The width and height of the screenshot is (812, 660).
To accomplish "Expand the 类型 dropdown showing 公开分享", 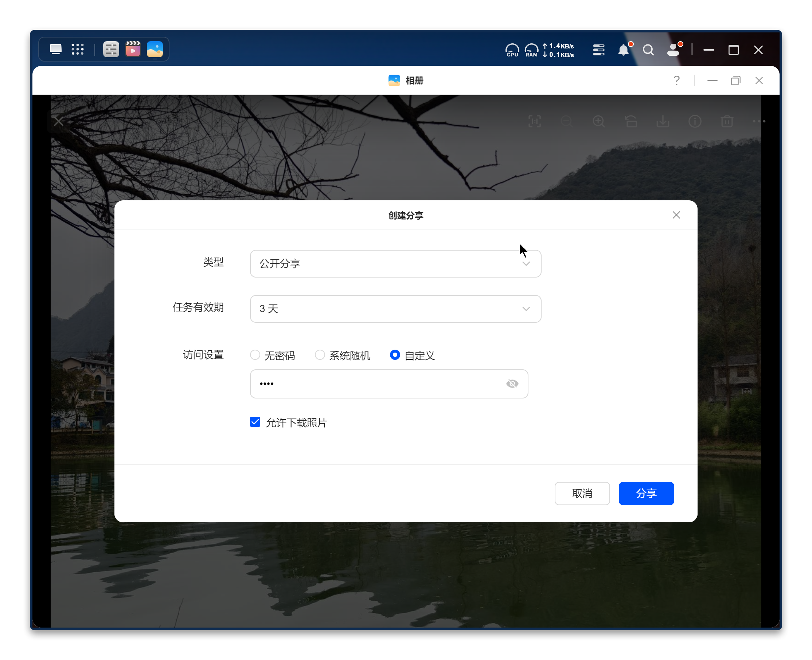I will pyautogui.click(x=395, y=263).
